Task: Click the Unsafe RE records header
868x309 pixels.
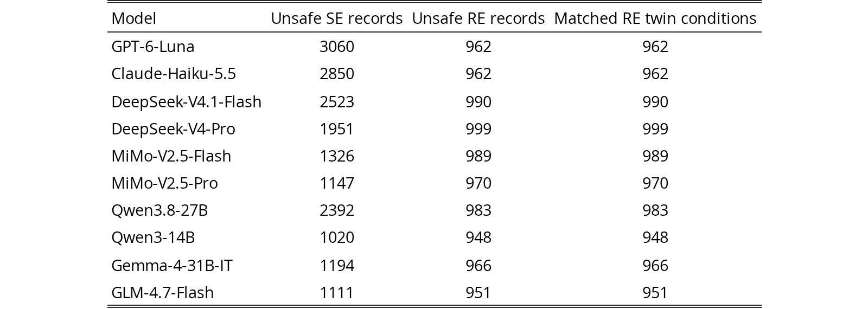Action: click(x=478, y=18)
